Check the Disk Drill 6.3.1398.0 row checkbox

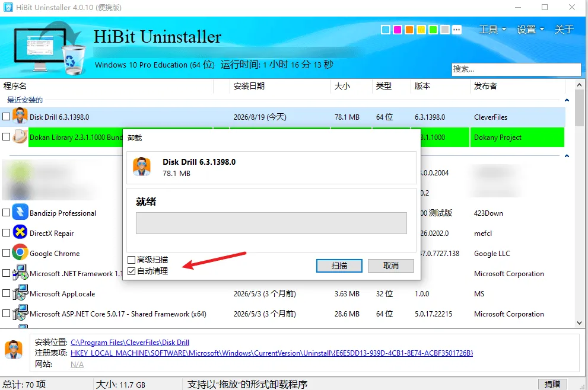6,117
